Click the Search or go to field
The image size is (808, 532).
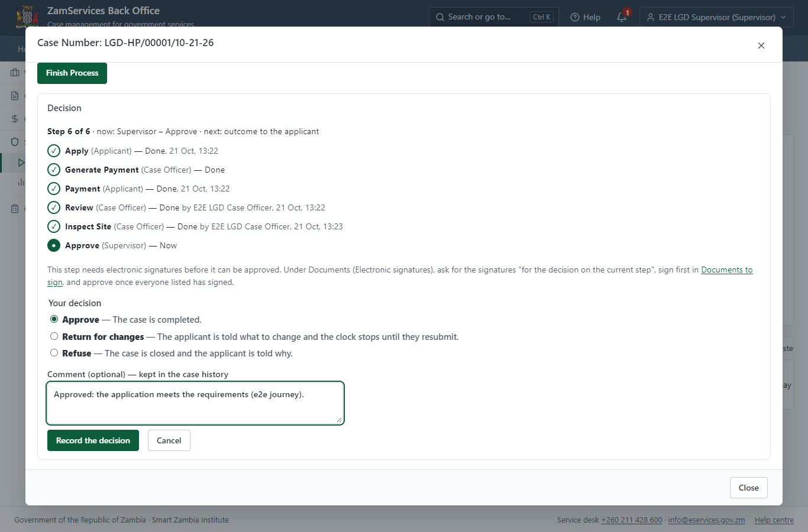tap(494, 17)
